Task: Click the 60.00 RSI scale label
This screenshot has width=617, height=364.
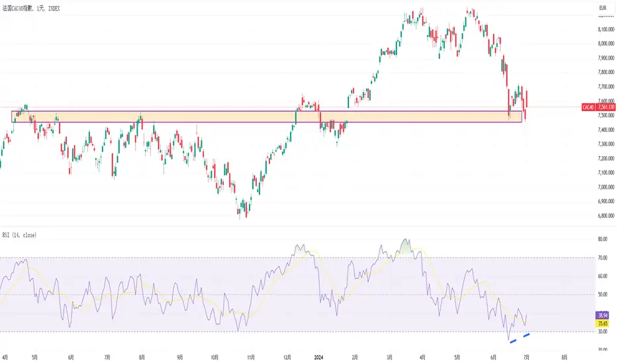Action: 602,276
